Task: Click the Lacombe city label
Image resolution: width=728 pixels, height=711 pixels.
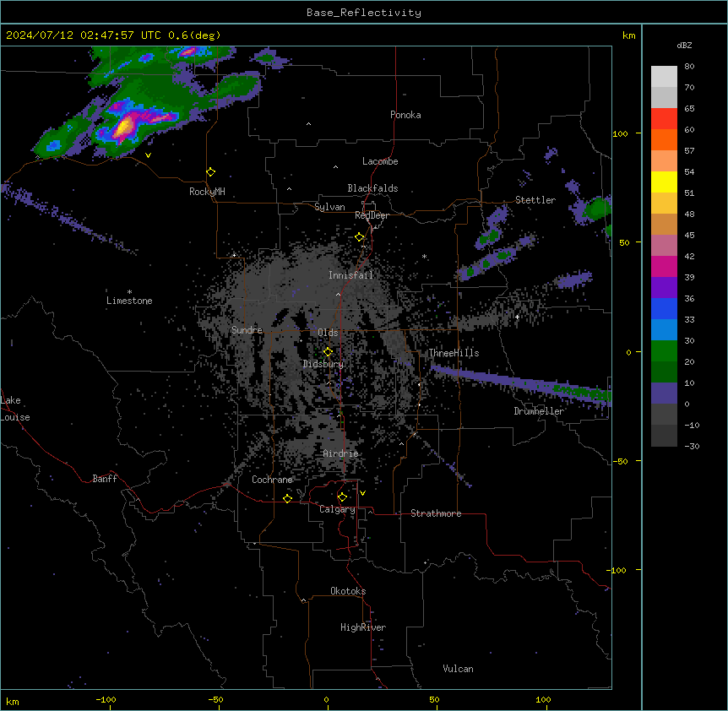Action: pos(380,161)
